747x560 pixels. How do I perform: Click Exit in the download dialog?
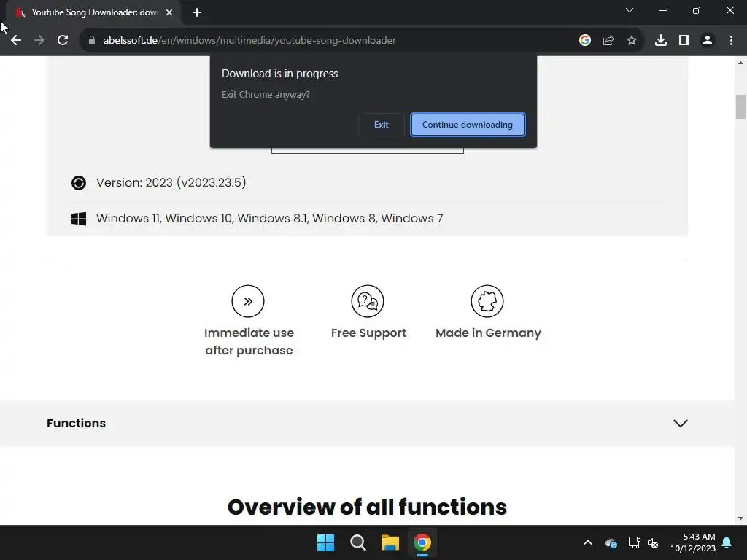381,125
